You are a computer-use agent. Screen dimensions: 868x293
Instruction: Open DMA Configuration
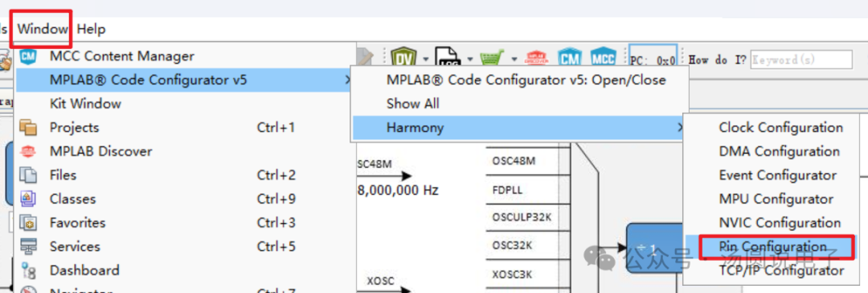pos(779,151)
